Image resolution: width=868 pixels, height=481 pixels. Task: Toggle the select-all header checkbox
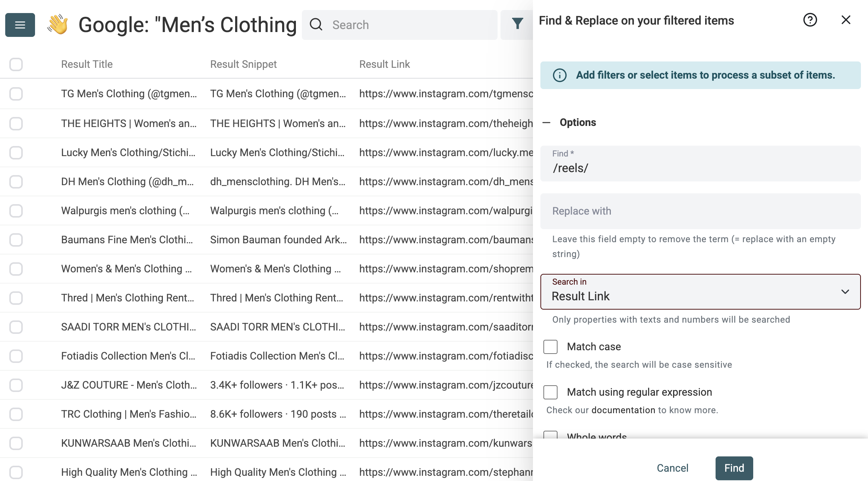click(16, 64)
